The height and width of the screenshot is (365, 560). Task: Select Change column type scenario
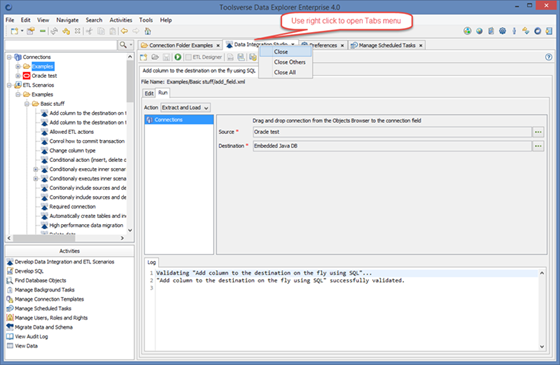click(72, 151)
